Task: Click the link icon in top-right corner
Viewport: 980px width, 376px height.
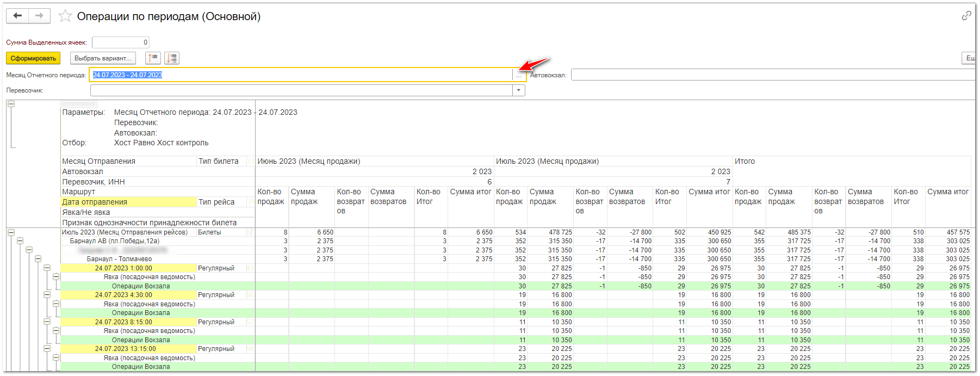Action: 966,16
